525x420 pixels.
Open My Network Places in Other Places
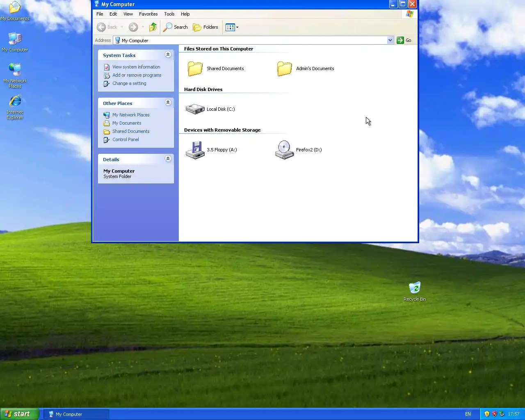[131, 115]
